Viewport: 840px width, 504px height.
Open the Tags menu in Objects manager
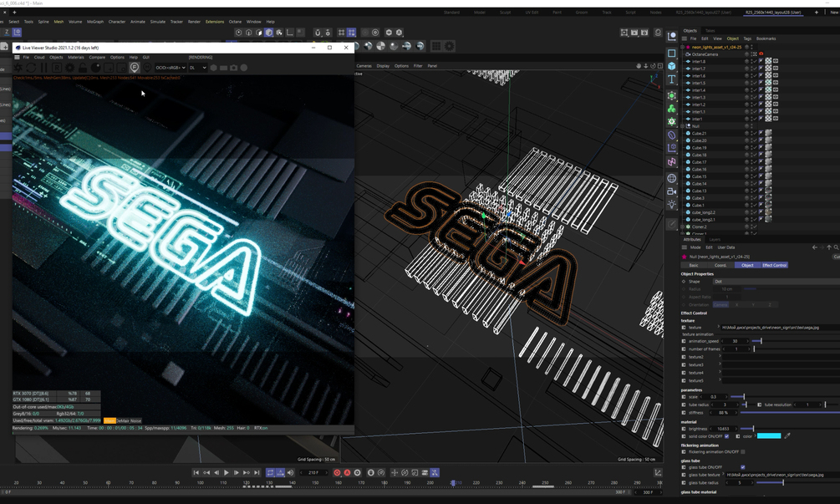747,38
